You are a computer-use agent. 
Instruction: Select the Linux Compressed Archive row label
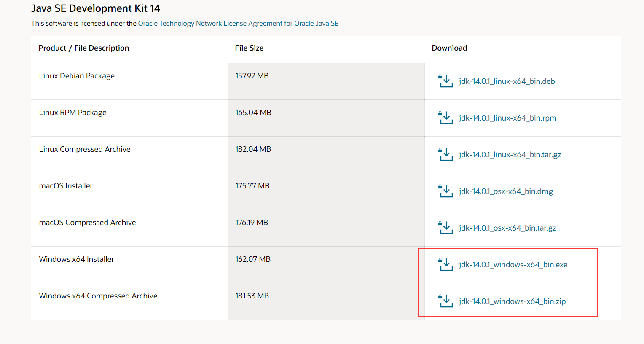tap(85, 149)
